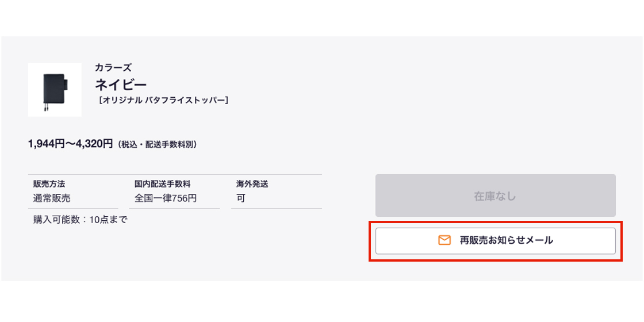This screenshot has height=322, width=644.
Task: Click the upper price 4,320円
Action: tap(94, 144)
